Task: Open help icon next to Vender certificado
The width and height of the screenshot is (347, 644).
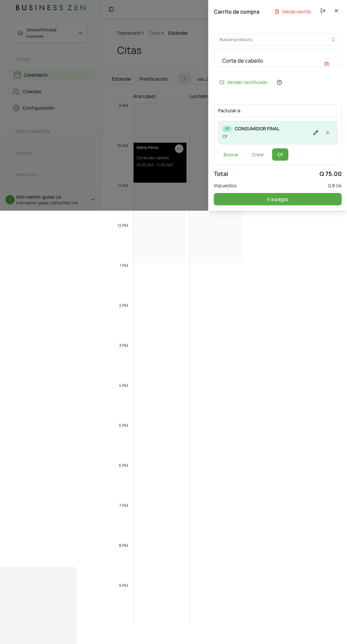Action: 279,82
